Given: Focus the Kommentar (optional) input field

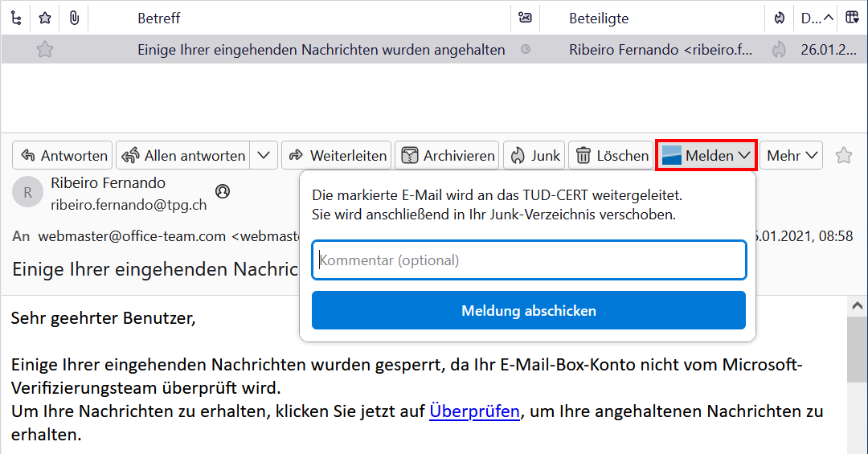Looking at the screenshot, I should (x=529, y=260).
